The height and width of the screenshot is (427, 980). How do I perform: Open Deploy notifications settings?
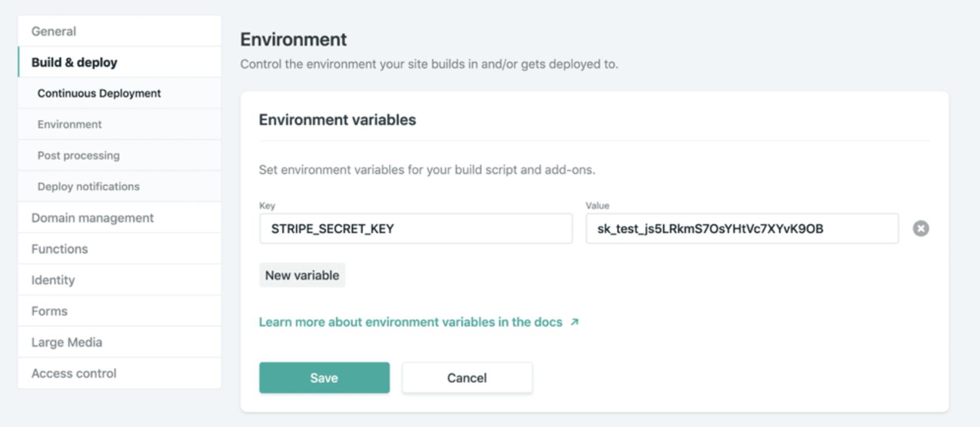point(88,187)
